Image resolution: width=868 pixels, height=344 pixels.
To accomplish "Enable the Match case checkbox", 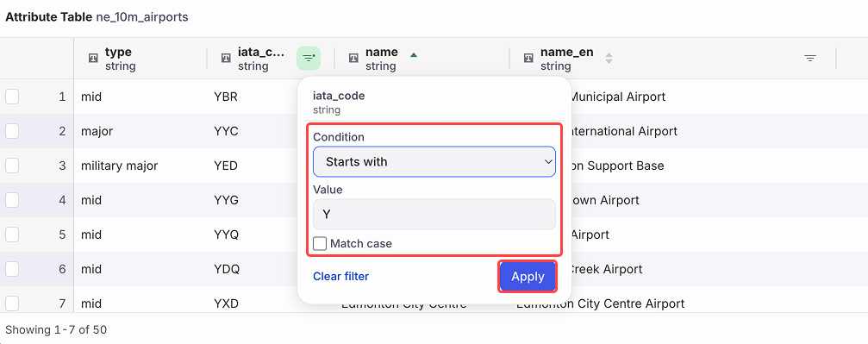I will pyautogui.click(x=320, y=244).
